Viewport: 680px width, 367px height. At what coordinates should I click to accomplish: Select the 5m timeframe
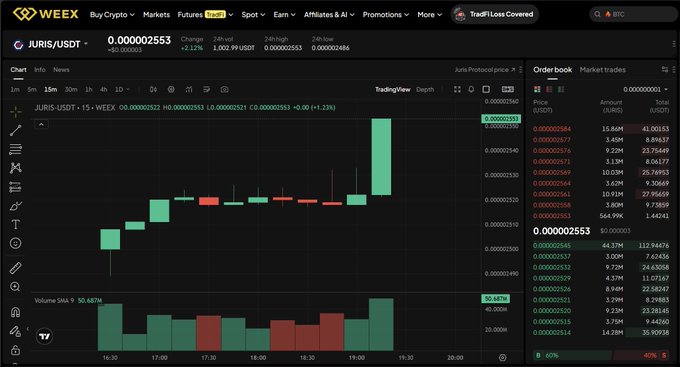click(x=32, y=89)
